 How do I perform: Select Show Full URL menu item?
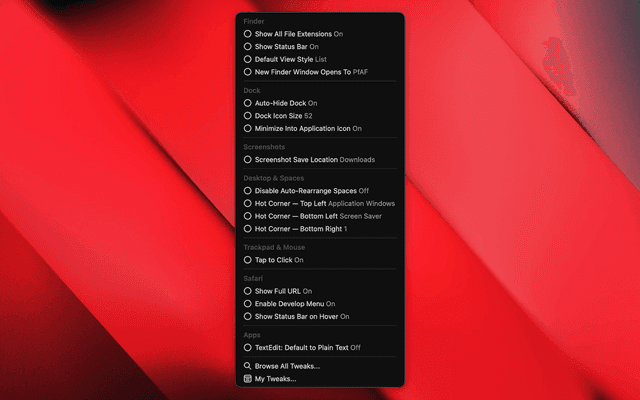coord(283,291)
